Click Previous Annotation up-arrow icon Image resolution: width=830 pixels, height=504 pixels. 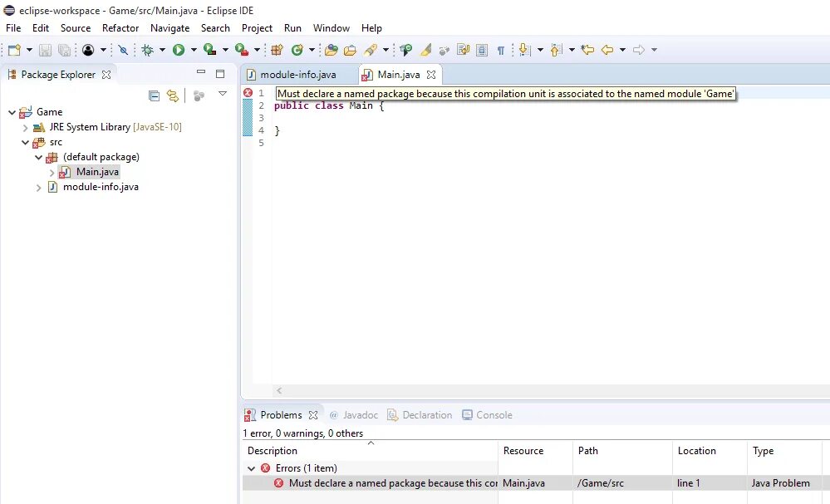(555, 50)
